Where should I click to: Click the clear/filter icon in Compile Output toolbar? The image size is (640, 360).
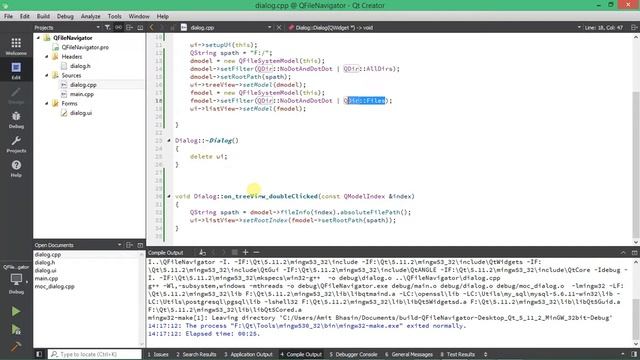(x=202, y=252)
